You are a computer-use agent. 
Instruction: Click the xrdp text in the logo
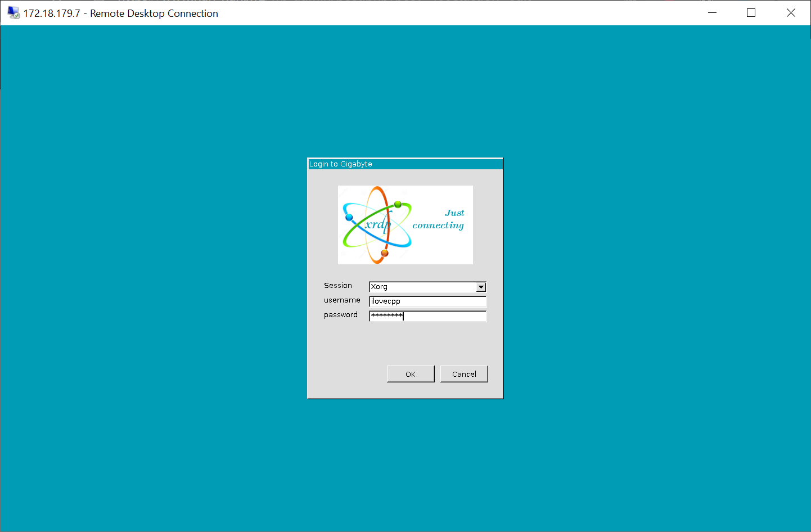click(377, 224)
